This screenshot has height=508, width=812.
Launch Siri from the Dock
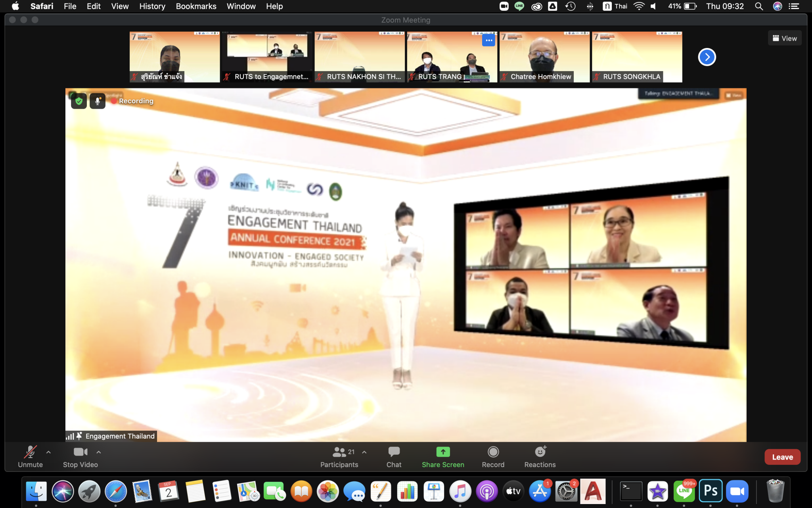point(63,491)
